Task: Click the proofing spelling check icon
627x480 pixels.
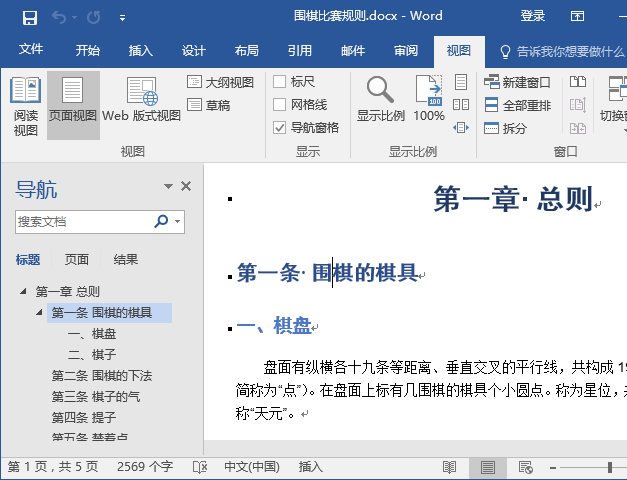Action: (x=200, y=467)
